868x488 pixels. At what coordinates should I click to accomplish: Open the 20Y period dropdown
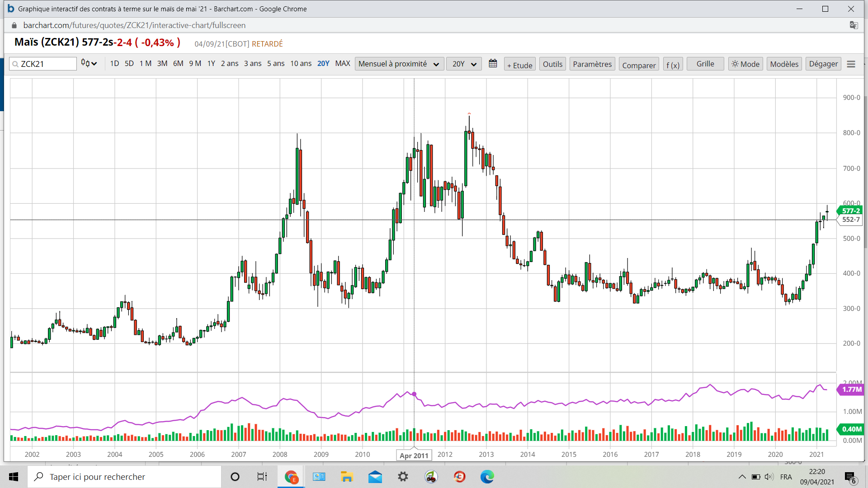tap(464, 64)
